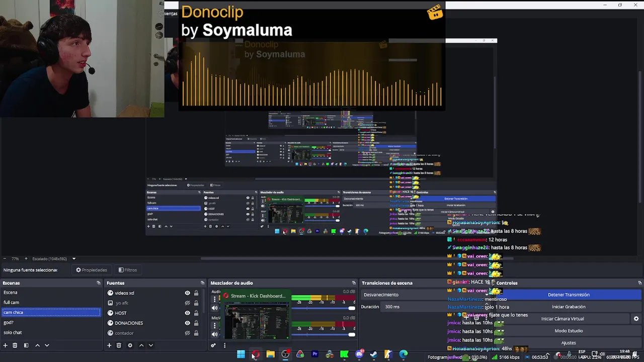
Task: Click the Windows Start button
Action: pos(241,354)
